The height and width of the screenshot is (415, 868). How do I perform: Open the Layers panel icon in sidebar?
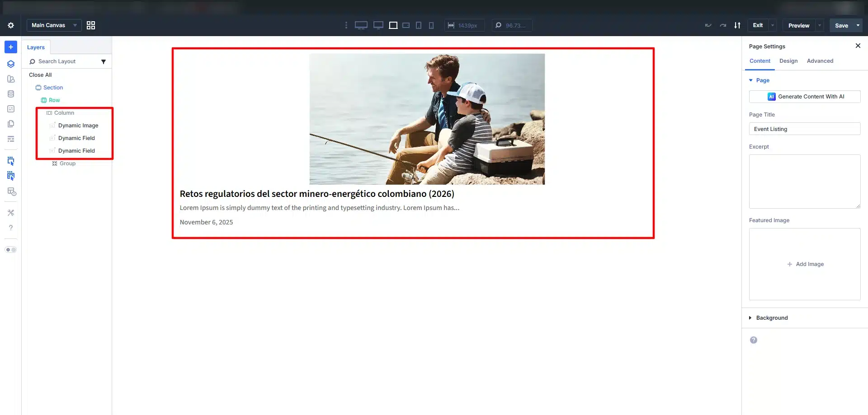click(x=11, y=64)
